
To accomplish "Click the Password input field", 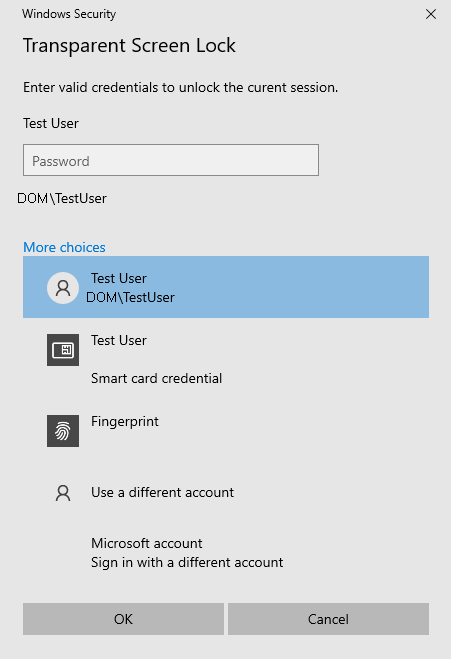I will [171, 160].
